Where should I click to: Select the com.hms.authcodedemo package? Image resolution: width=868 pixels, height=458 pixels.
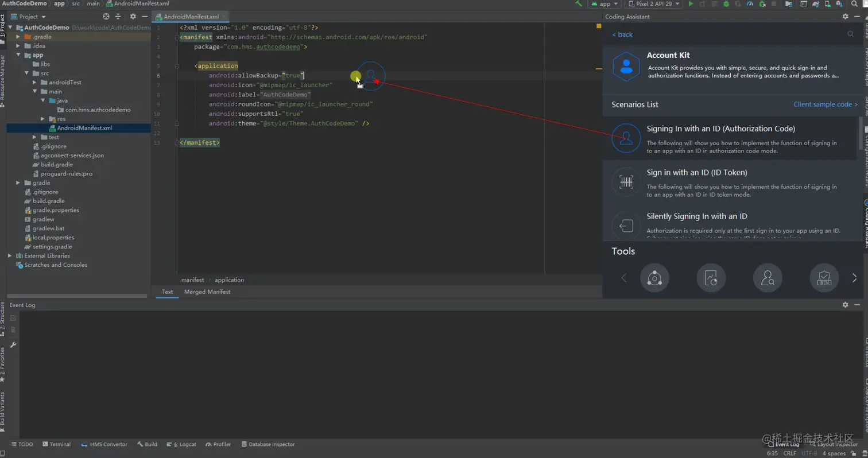pos(94,110)
